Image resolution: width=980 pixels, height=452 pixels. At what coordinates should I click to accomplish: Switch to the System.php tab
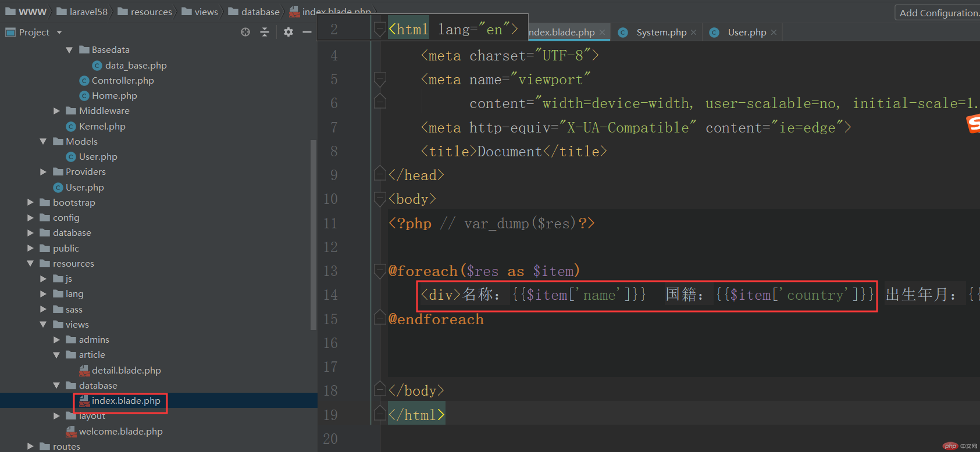tap(661, 33)
